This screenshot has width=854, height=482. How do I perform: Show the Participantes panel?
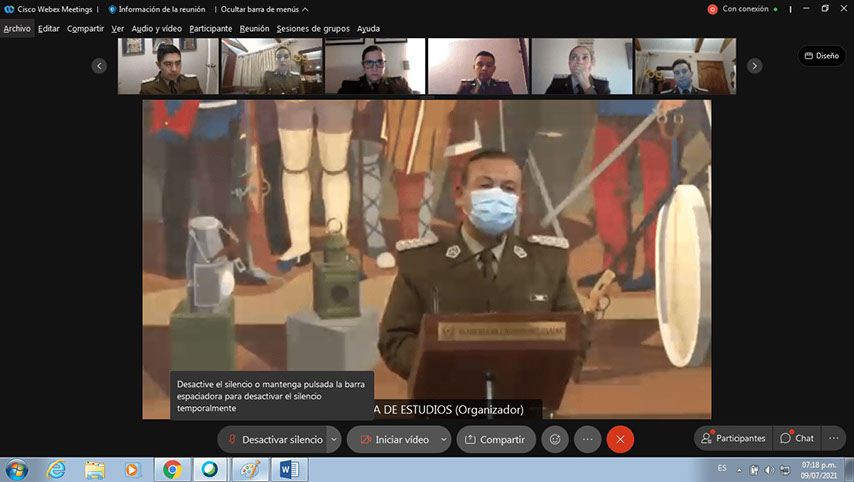click(732, 438)
